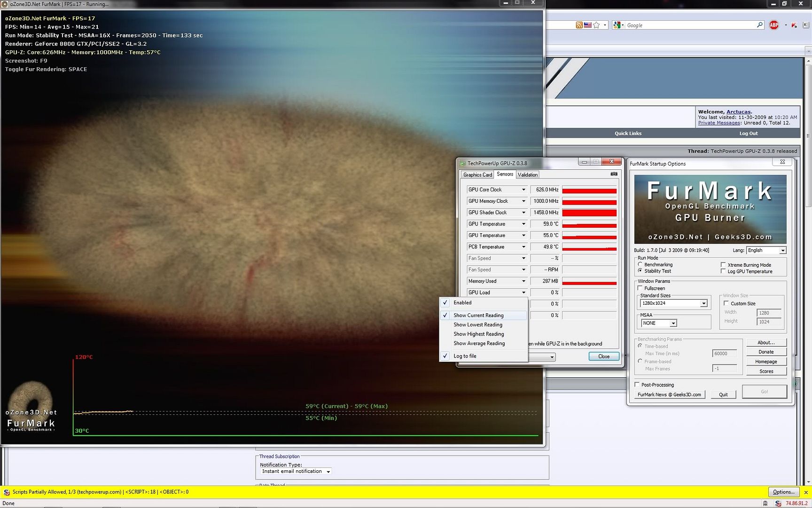Open the Adblock Plus ABP icon
812x508 pixels.
coord(774,25)
